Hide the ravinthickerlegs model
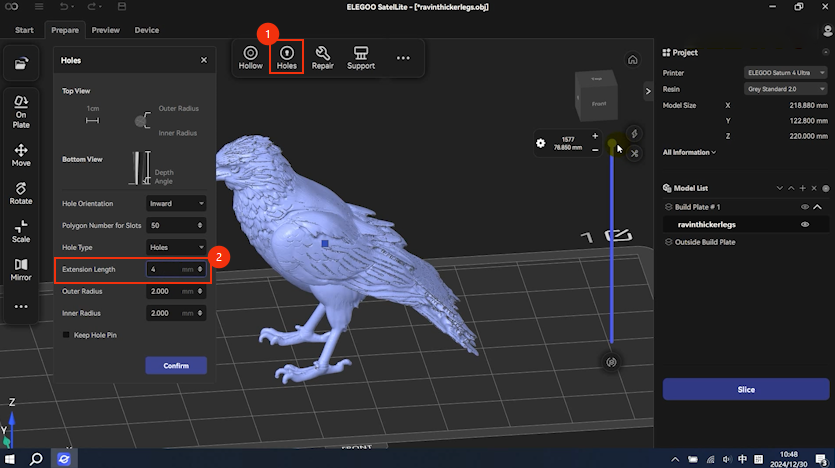The width and height of the screenshot is (835, 468). [x=805, y=225]
